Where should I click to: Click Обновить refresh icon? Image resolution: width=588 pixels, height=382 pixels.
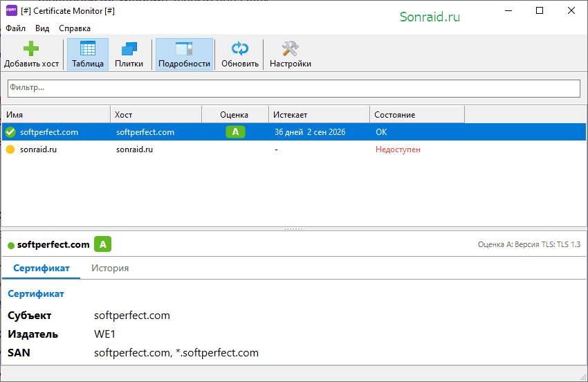point(240,48)
